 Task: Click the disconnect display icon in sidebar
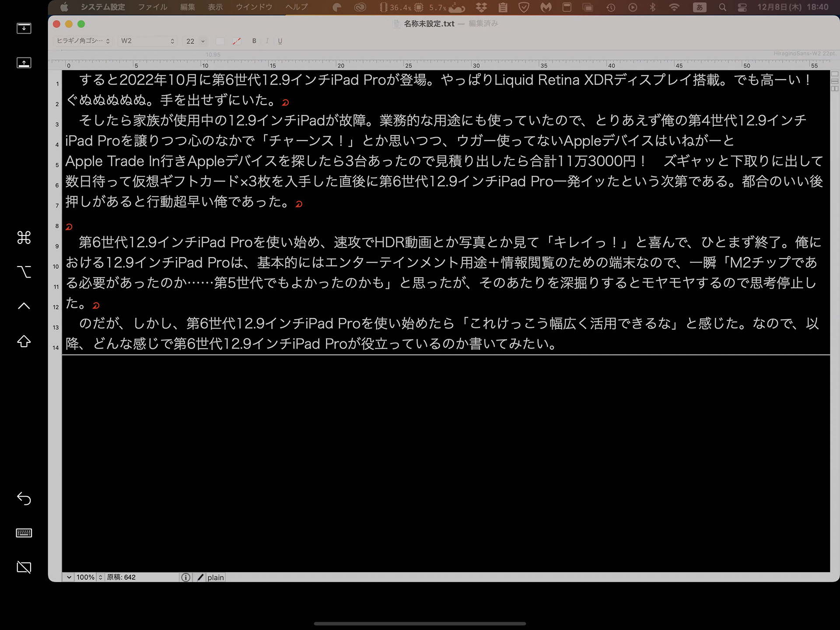24,567
